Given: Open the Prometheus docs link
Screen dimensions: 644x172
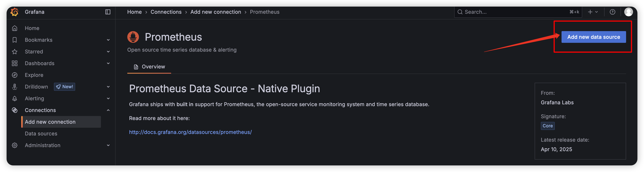Looking at the screenshot, I should pyautogui.click(x=190, y=132).
